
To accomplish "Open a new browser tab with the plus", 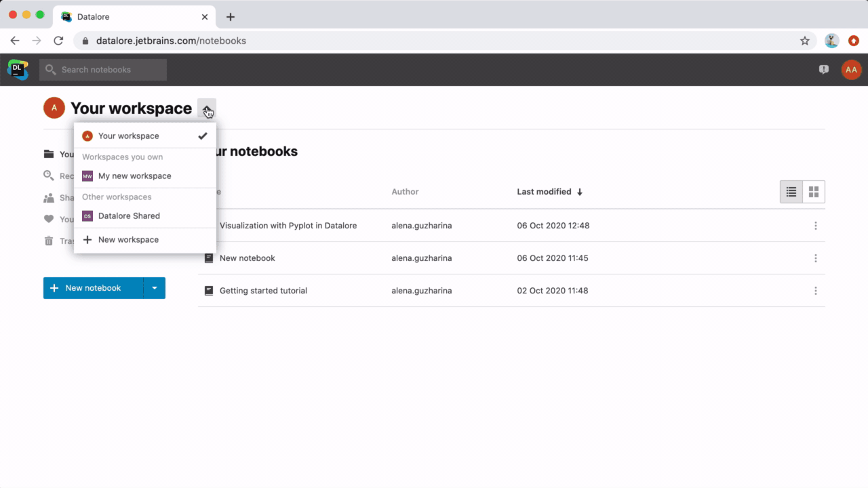I will 231,17.
